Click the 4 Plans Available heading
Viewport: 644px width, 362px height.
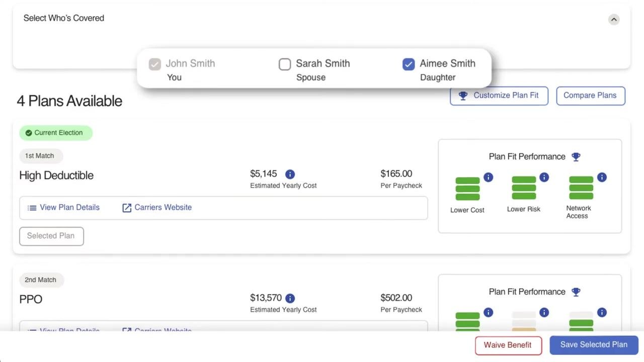[x=69, y=101]
